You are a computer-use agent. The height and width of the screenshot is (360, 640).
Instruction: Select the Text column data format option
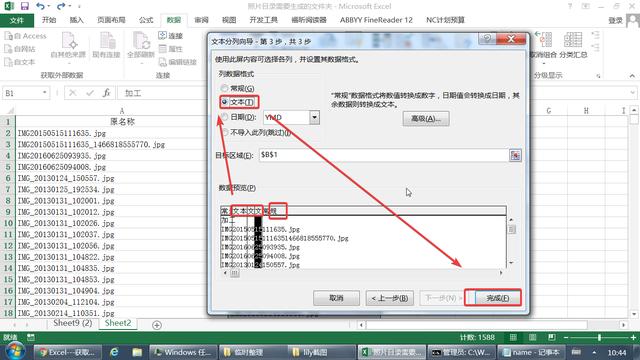click(x=237, y=102)
